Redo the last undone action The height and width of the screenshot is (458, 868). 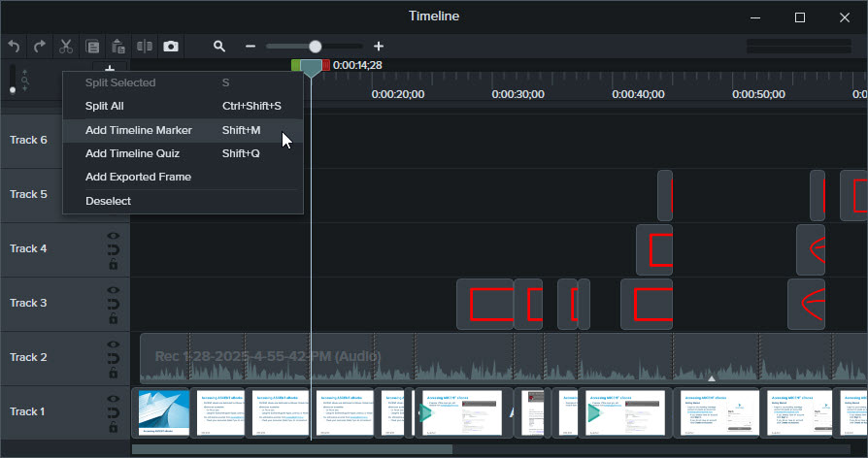pyautogui.click(x=39, y=47)
